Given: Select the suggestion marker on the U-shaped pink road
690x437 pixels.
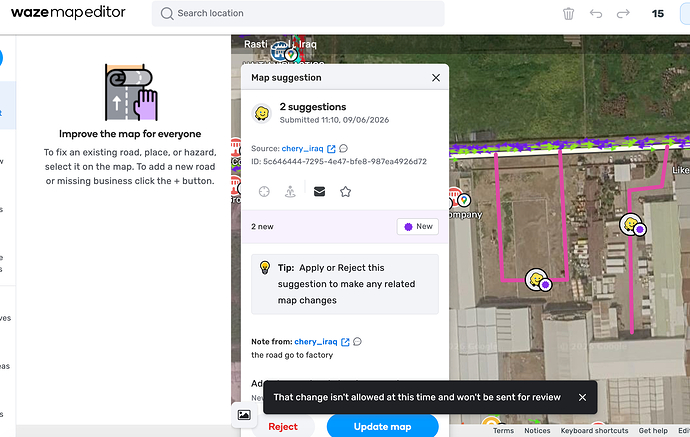Looking at the screenshot, I should 537,280.
